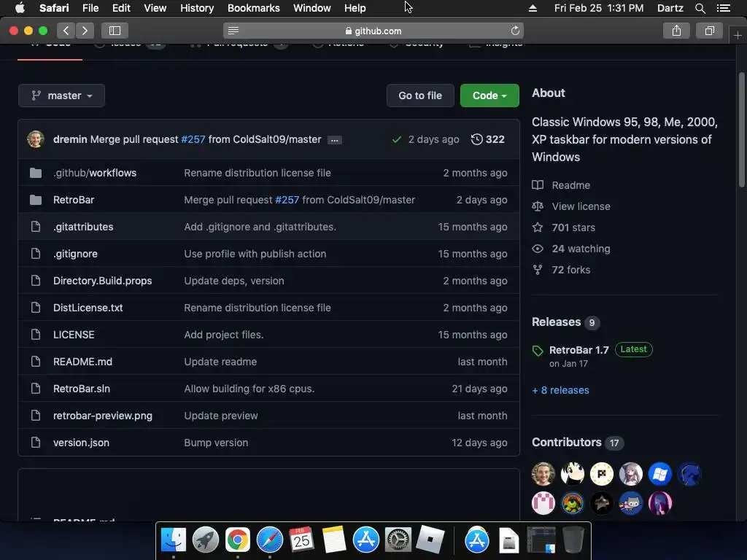
Task: Open the Contributors heading
Action: 566,443
